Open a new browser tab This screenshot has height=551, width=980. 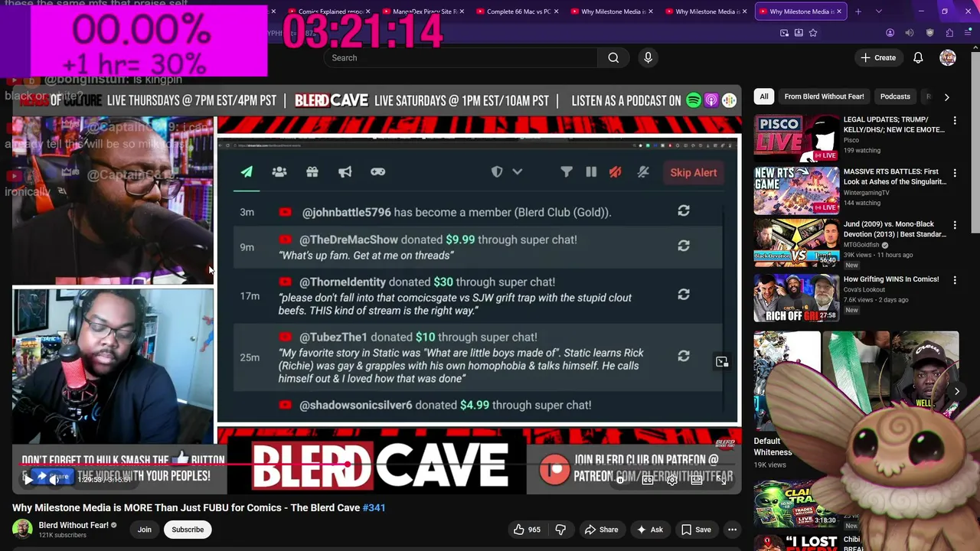click(x=858, y=11)
